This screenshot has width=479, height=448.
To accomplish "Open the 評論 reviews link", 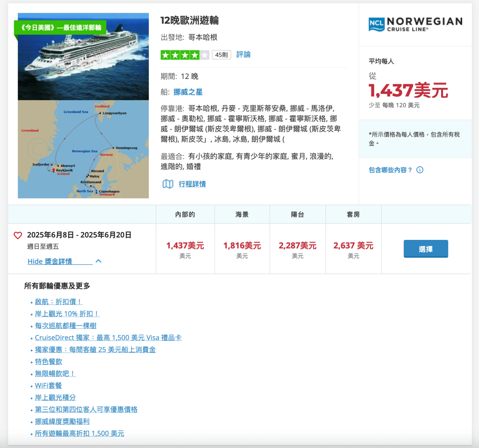I will 243,55.
